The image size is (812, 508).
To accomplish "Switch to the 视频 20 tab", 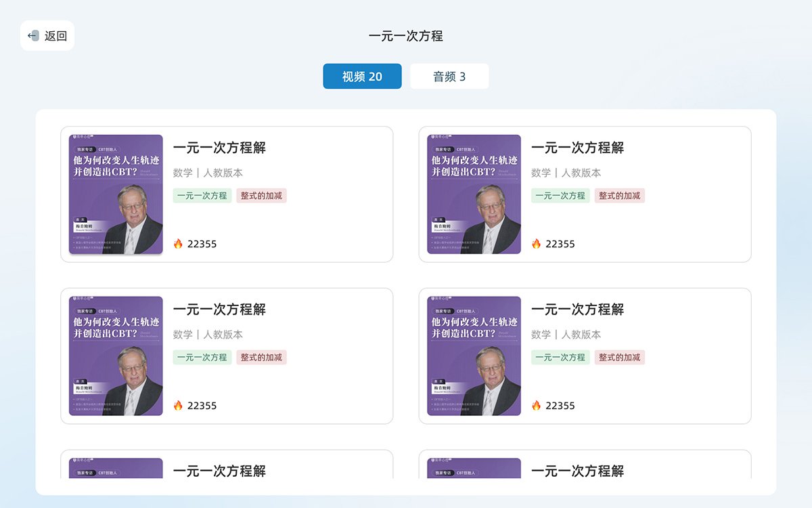I will pyautogui.click(x=362, y=77).
